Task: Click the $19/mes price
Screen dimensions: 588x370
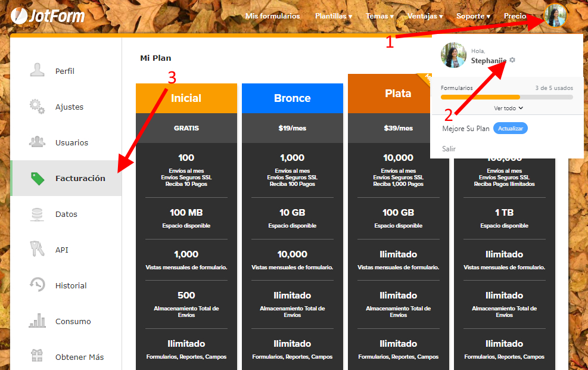Action: [293, 128]
